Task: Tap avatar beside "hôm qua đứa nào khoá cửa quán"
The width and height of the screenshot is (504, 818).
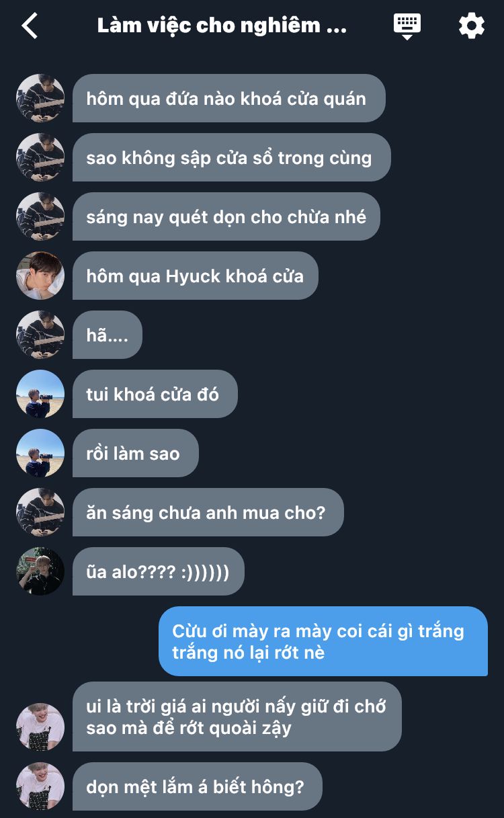Action: [40, 98]
